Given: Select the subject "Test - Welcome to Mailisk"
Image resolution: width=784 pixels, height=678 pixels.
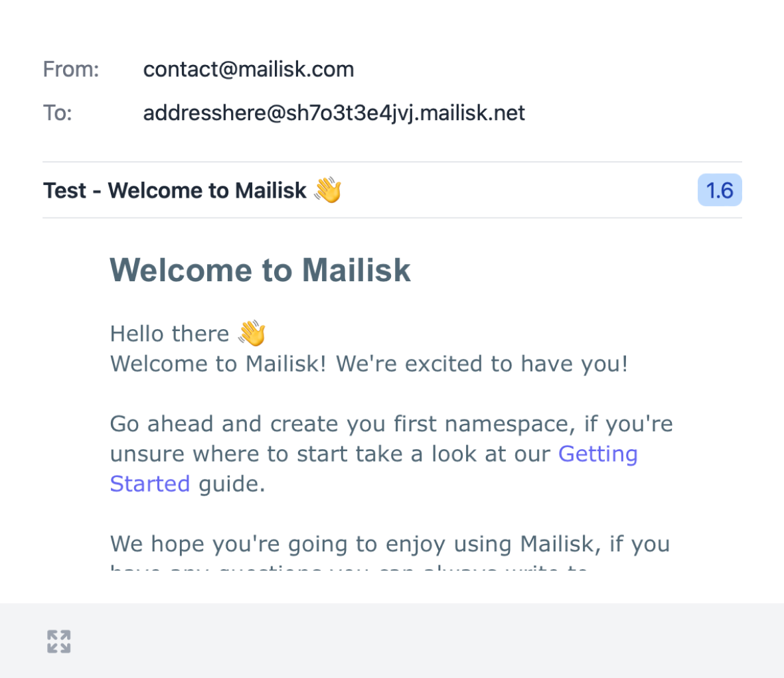Looking at the screenshot, I should [x=175, y=190].
